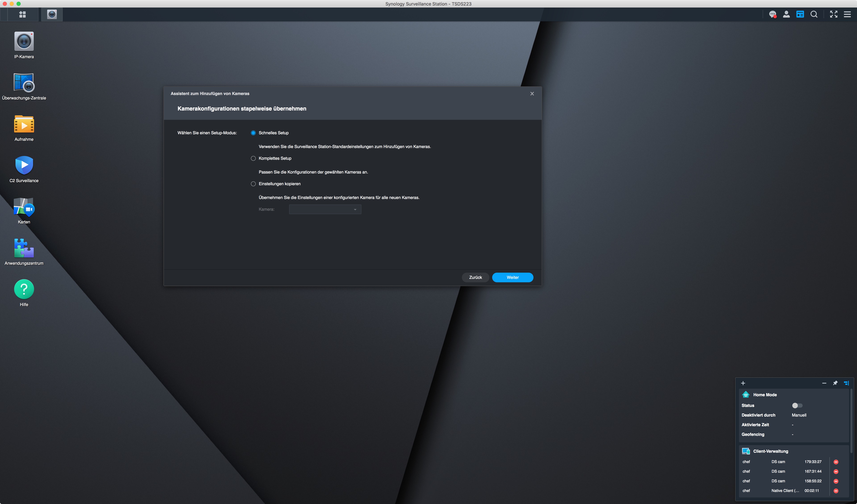The width and height of the screenshot is (857, 504).
Task: Select the Komplettes Setup radio button
Action: coord(253,159)
